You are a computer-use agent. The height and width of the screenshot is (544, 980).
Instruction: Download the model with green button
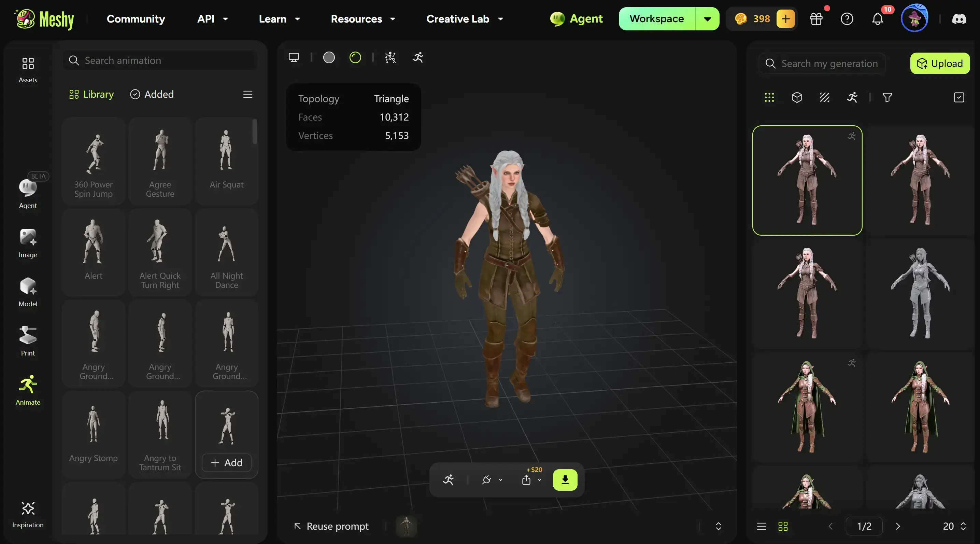point(565,480)
